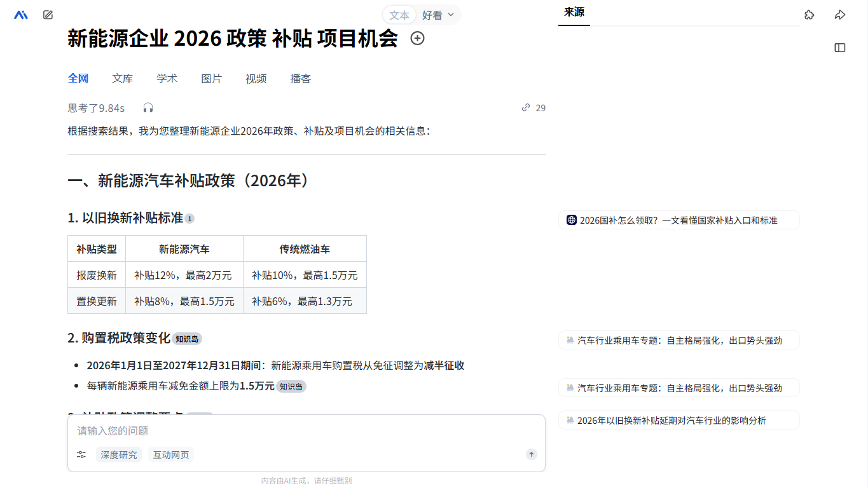This screenshot has height=488, width=868.
Task: Click the 补贴类型 column header
Action: tap(97, 249)
